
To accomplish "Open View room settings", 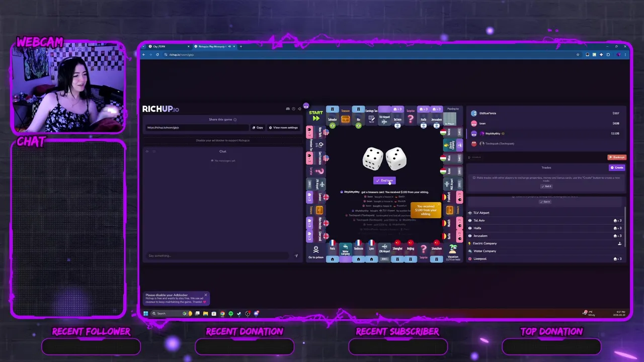I will coord(284,128).
